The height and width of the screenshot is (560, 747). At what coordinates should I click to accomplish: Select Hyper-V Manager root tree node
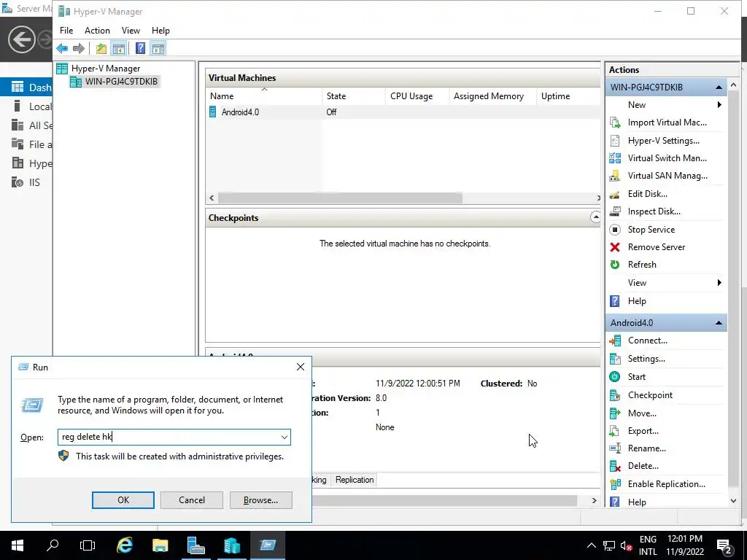[x=105, y=69]
